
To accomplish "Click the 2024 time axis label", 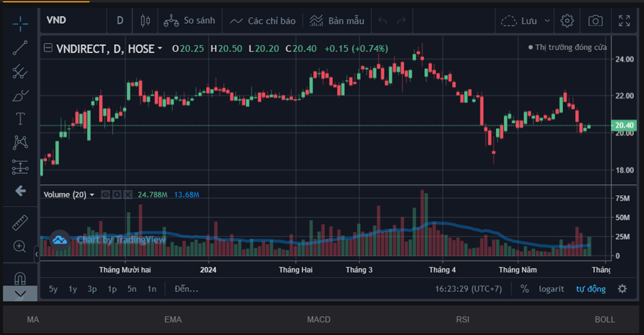I will click(208, 270).
